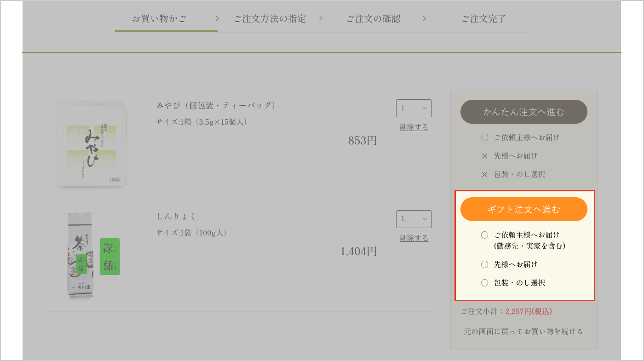This screenshot has height=361, width=644.
Task: Click 削除する for the みやび item
Action: click(x=414, y=127)
